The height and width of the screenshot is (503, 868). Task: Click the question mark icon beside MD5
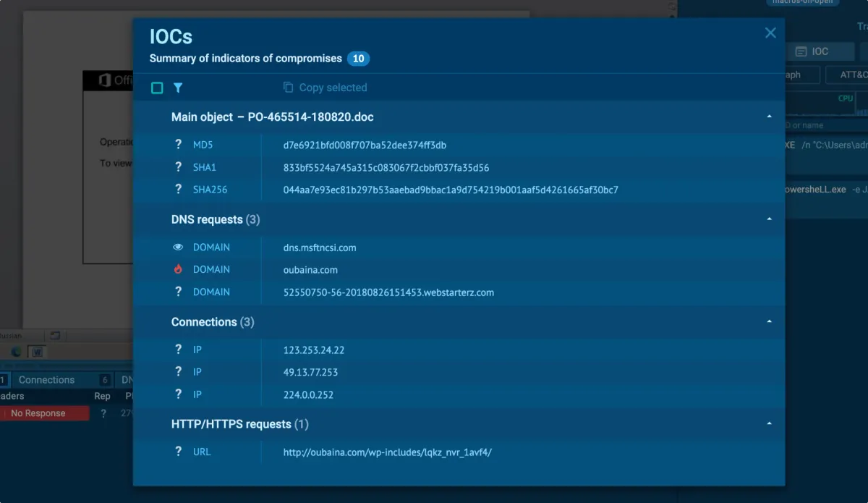[178, 145]
